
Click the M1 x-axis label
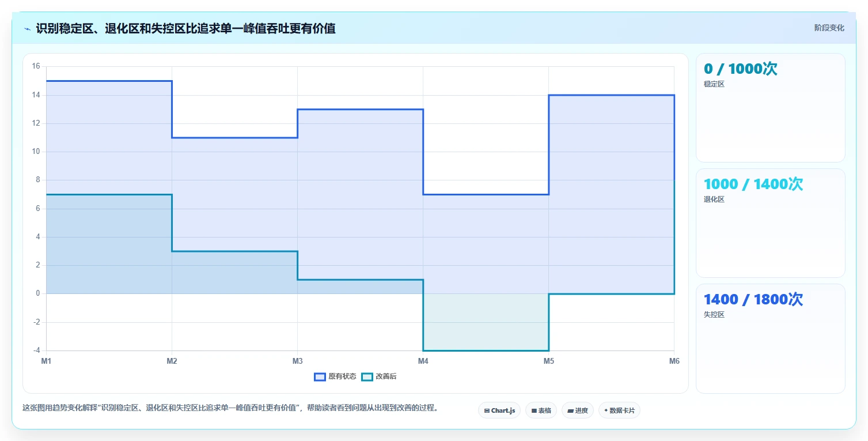click(x=46, y=361)
